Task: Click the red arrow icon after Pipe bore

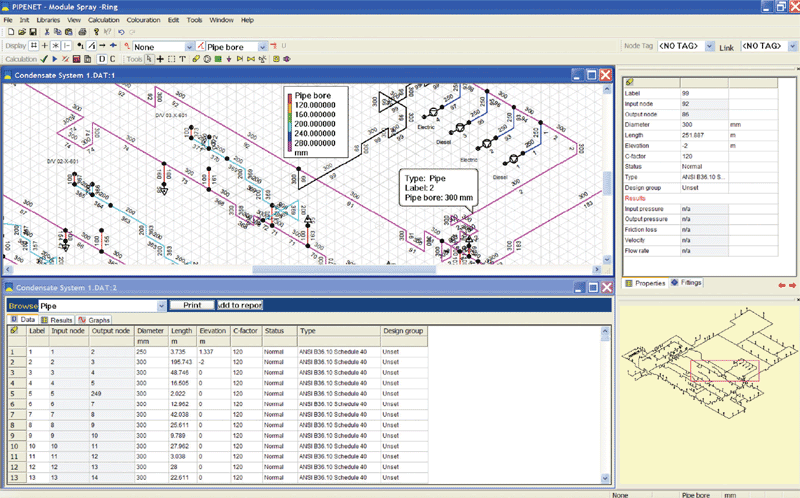Action: (273, 46)
